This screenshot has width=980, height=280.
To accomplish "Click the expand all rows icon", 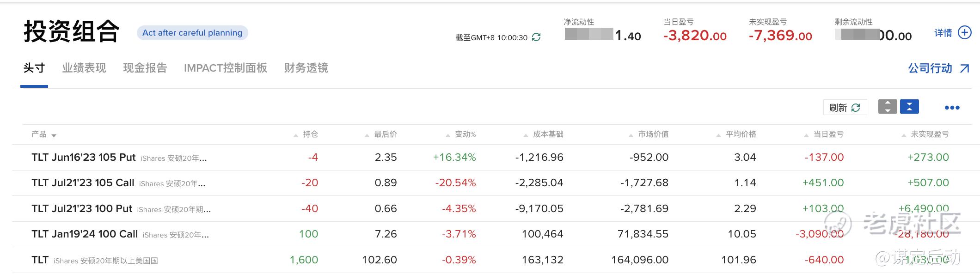I will pos(887,107).
